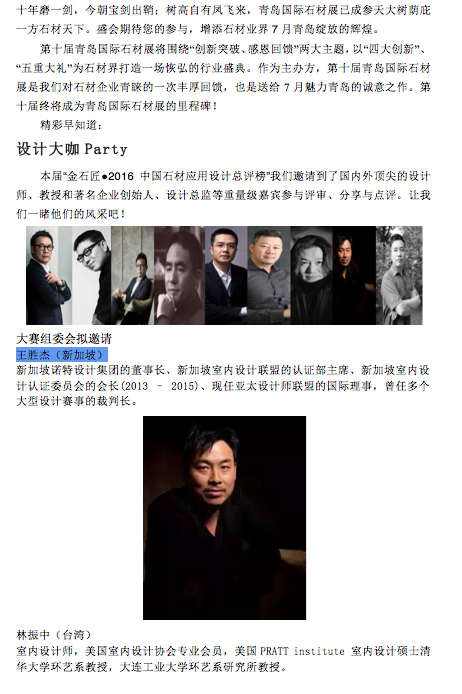462x694 pixels.
Task: Select photo of seated man against grey wall
Action: click(x=132, y=275)
